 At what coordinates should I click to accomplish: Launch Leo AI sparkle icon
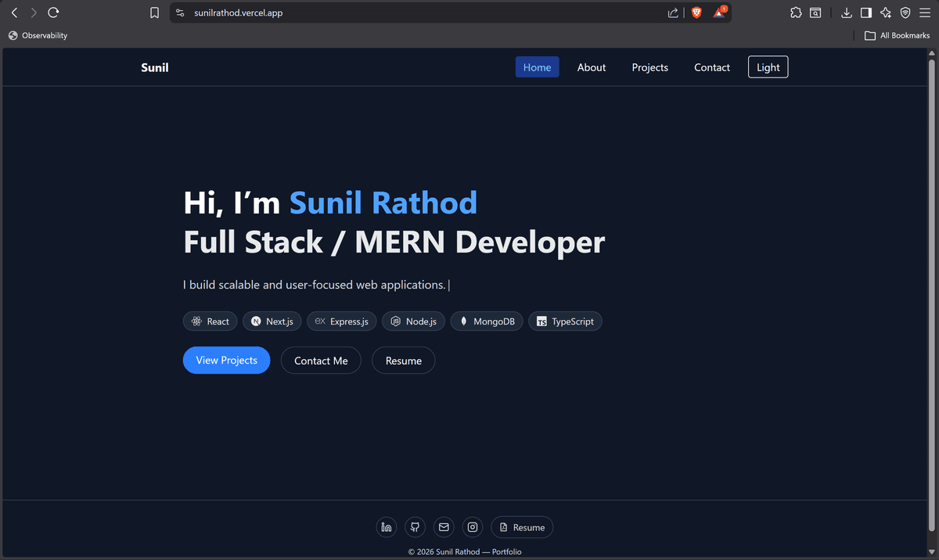pos(886,13)
